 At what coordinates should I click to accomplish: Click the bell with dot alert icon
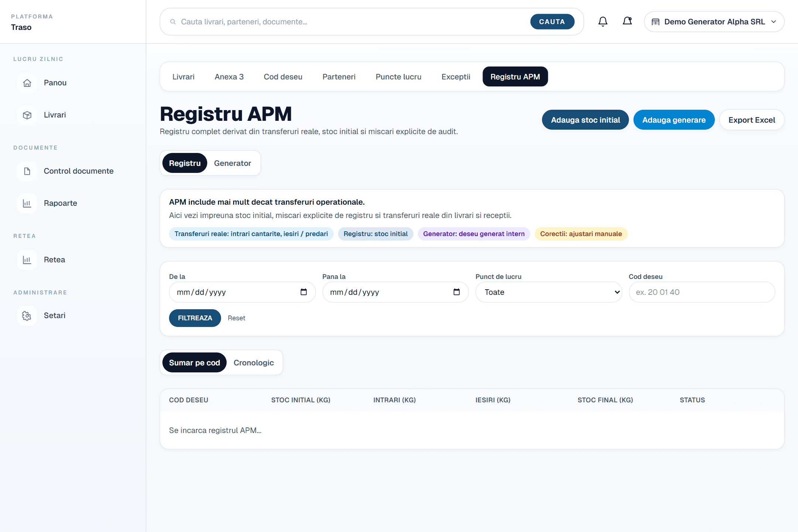[627, 22]
